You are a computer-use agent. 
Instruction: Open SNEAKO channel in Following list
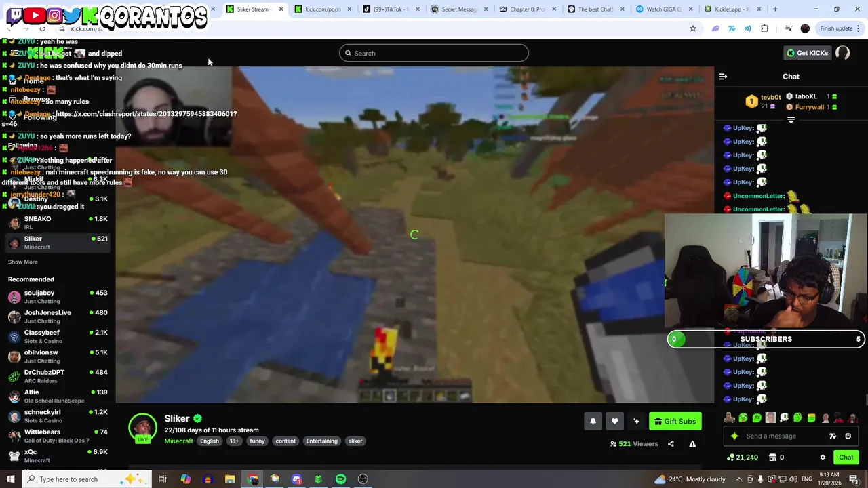(58, 222)
